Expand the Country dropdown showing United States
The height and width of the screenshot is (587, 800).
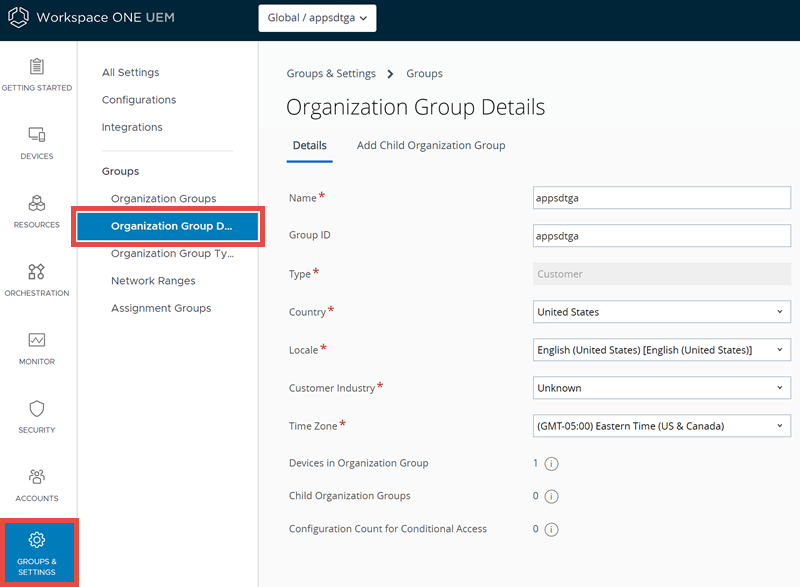pyautogui.click(x=662, y=312)
